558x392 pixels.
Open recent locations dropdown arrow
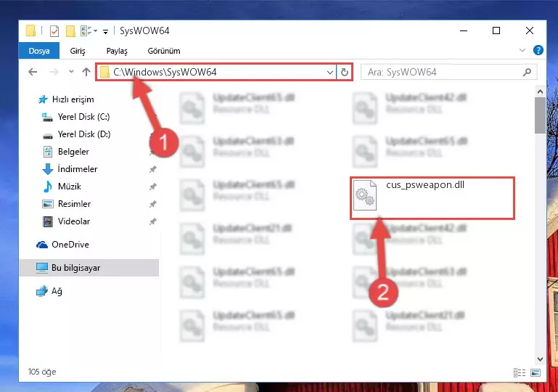point(71,72)
